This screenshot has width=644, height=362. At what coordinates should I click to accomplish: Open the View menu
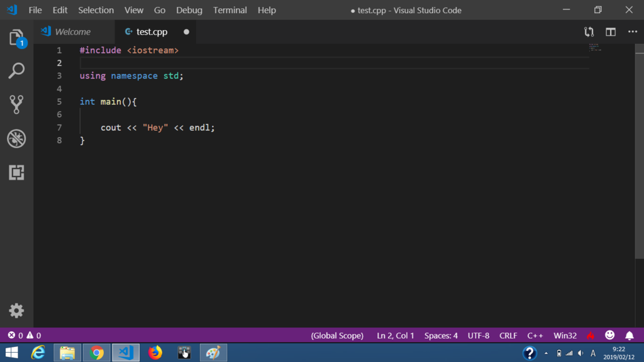tap(134, 10)
